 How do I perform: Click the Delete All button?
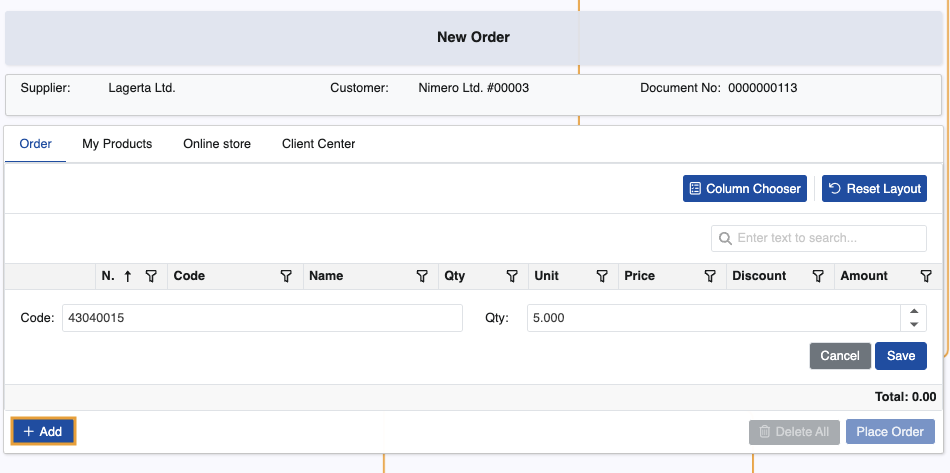pyautogui.click(x=794, y=432)
